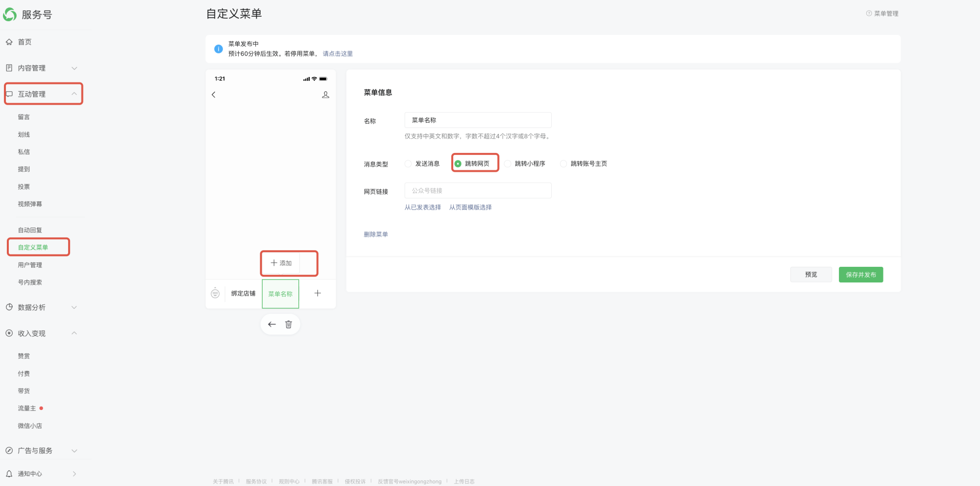The image size is (980, 486).
Task: Click the 预览 button
Action: click(811, 275)
